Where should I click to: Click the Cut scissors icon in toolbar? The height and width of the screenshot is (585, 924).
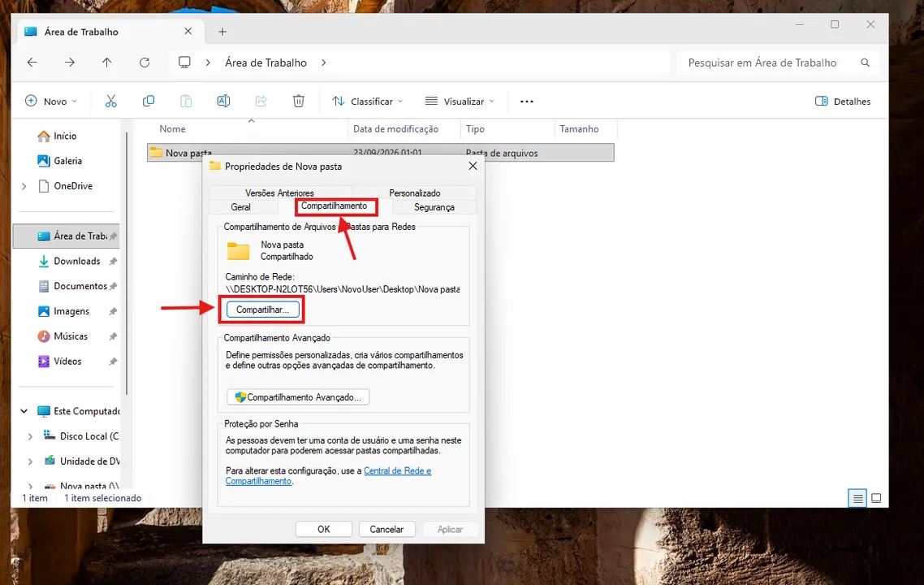(110, 102)
